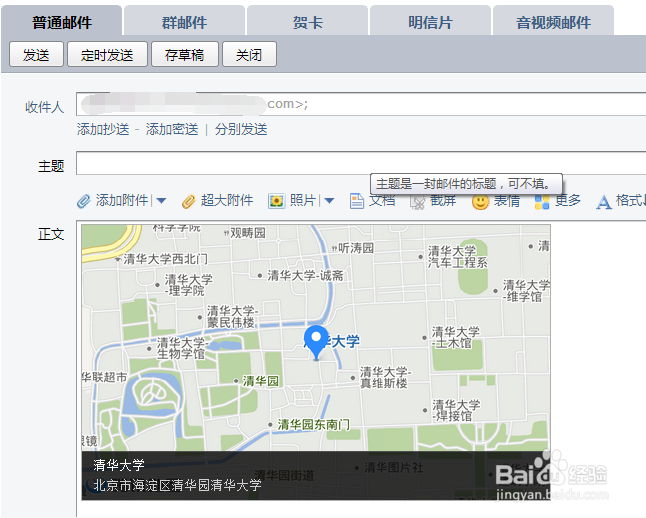646x518 pixels.
Task: Click the 清华大学-真维斯楼 map label
Action: coord(385,377)
